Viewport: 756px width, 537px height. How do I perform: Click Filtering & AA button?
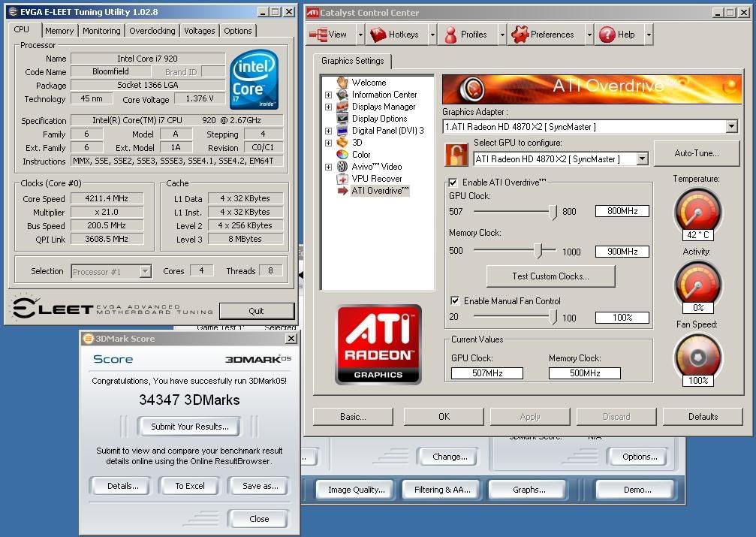pyautogui.click(x=442, y=490)
